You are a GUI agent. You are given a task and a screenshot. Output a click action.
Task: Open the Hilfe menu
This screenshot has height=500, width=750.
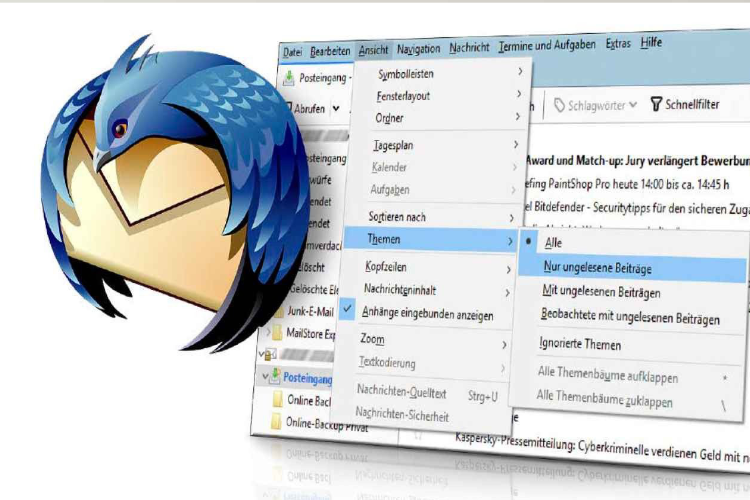point(651,43)
